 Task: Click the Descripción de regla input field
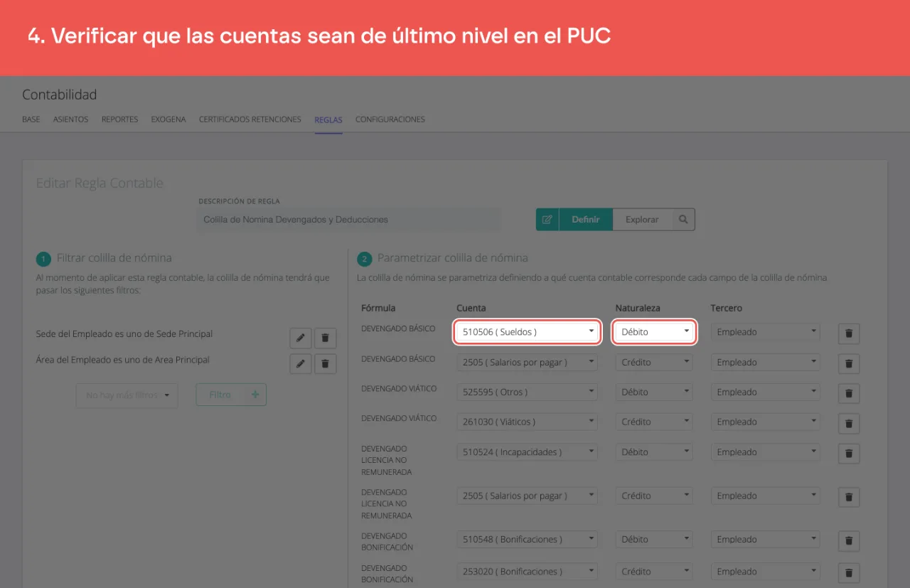click(349, 220)
